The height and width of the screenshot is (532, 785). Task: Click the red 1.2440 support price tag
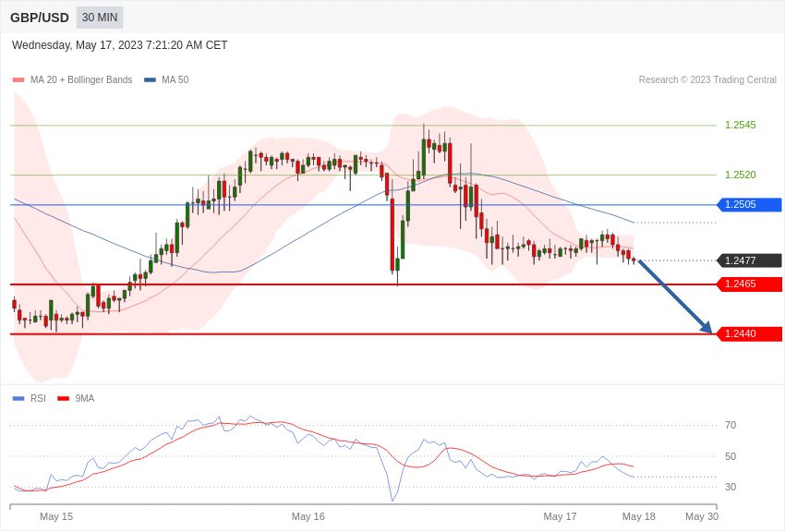[749, 333]
